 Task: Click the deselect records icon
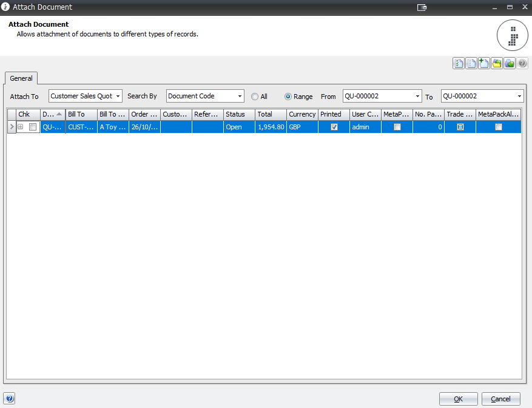(471, 63)
